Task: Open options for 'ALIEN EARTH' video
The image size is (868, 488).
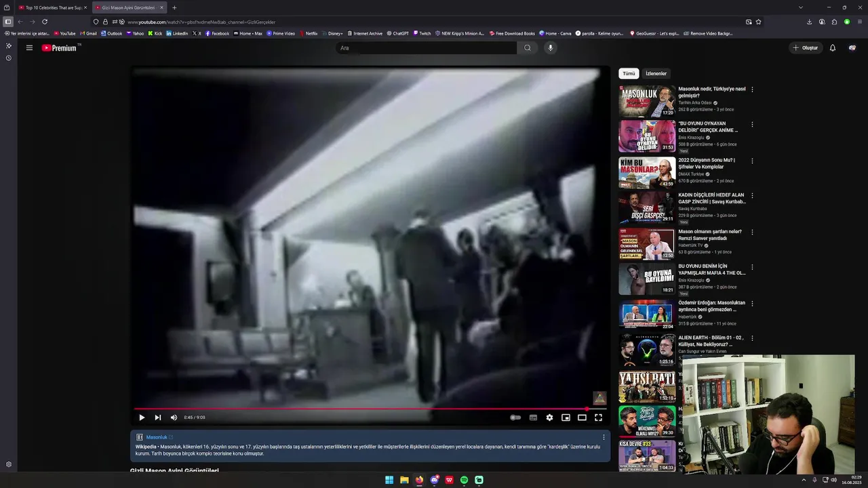Action: (x=752, y=338)
